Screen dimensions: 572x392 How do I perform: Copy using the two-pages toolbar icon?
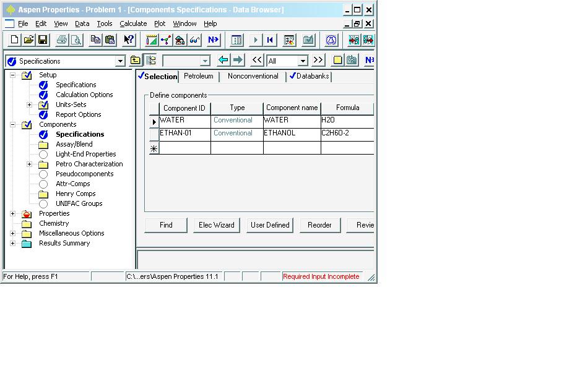(95, 40)
